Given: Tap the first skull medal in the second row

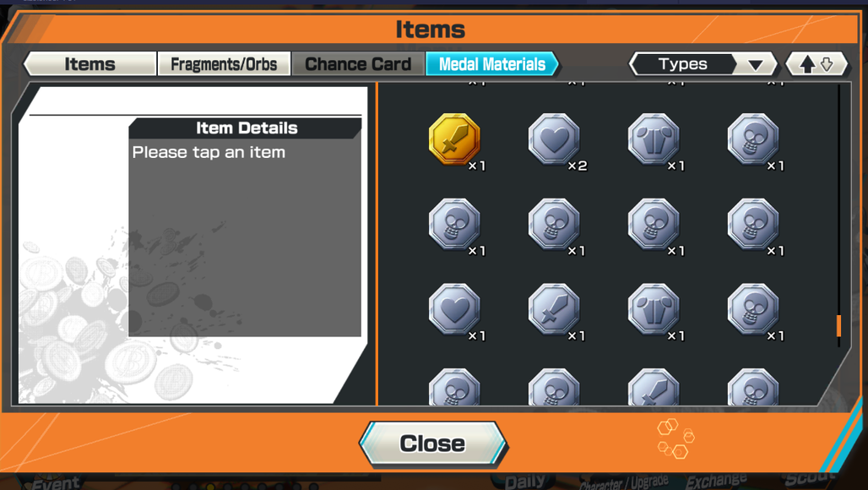Looking at the screenshot, I should (x=454, y=224).
